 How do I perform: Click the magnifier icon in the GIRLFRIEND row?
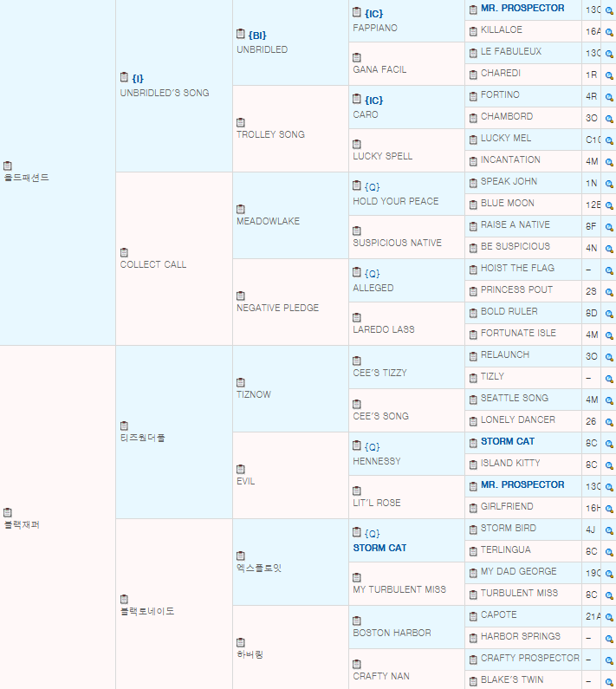609,508
